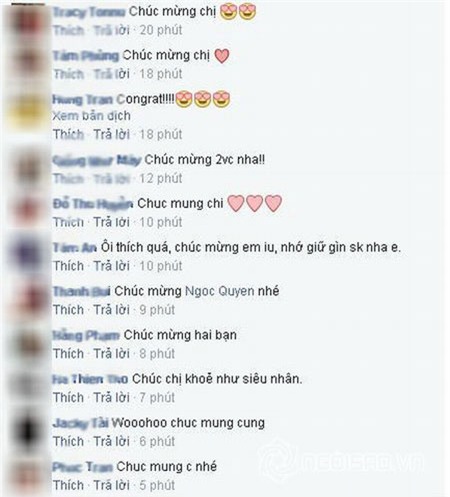This screenshot has height=497, width=450.
Task: Open avatar beside Wooohoo chuc mung cung
Action: click(27, 432)
